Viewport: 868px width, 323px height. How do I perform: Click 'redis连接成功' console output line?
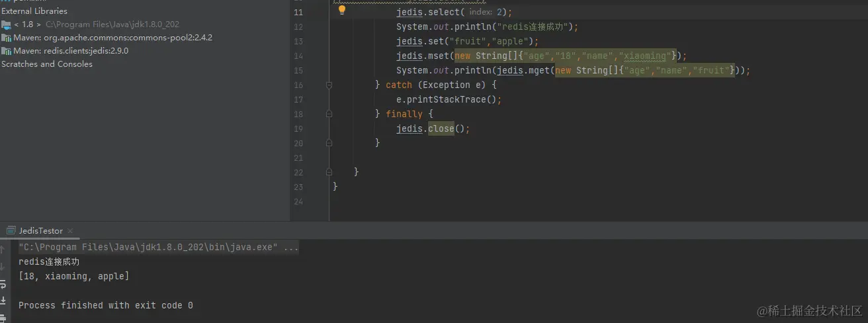[x=49, y=262]
